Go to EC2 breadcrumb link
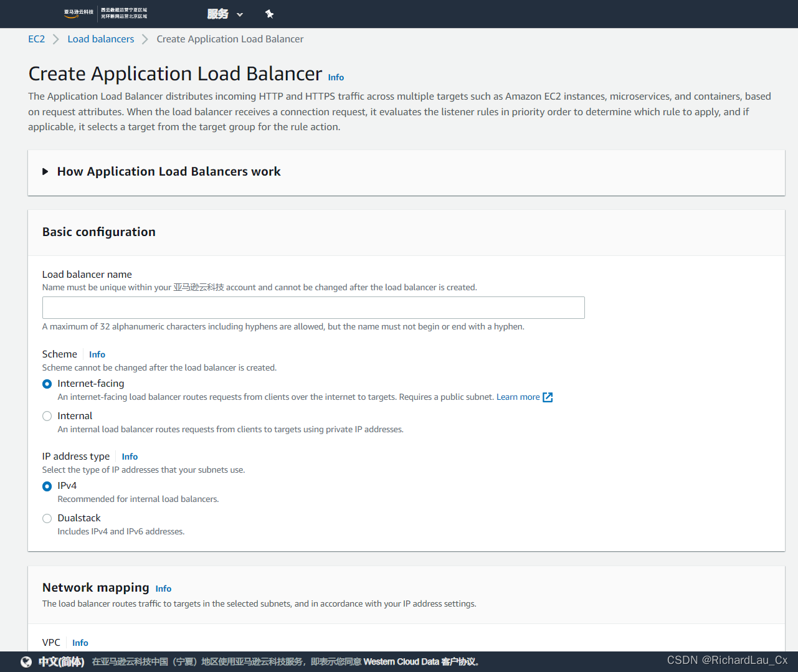Screen dimensions: 798x672 click(x=37, y=39)
